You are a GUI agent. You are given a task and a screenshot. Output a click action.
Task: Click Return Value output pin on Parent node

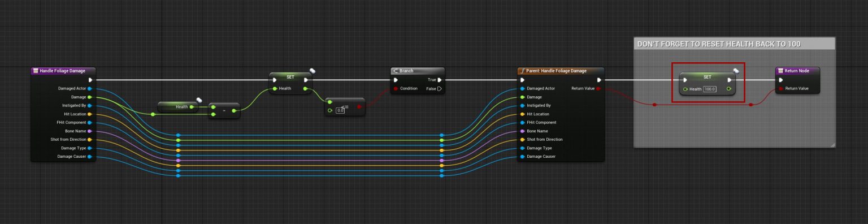point(598,88)
